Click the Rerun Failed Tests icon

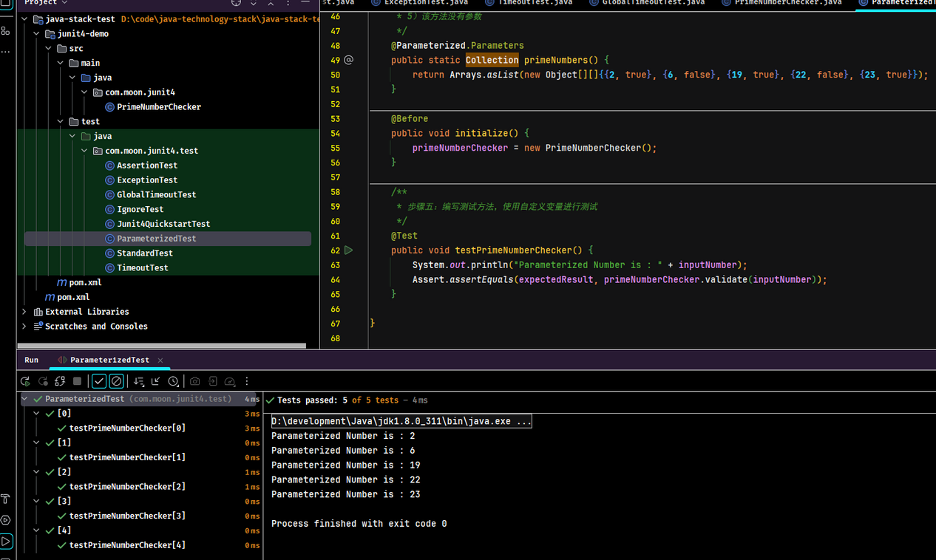click(43, 381)
